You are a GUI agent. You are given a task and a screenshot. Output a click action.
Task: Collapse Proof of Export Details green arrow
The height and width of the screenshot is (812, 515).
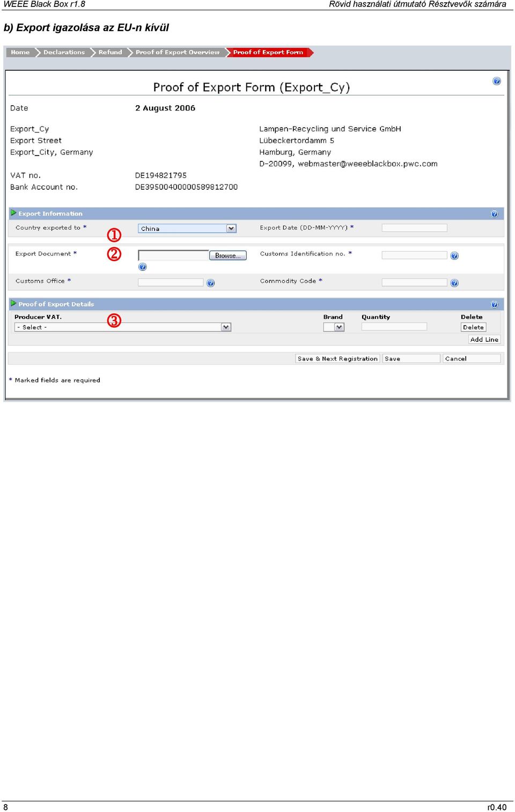13,304
